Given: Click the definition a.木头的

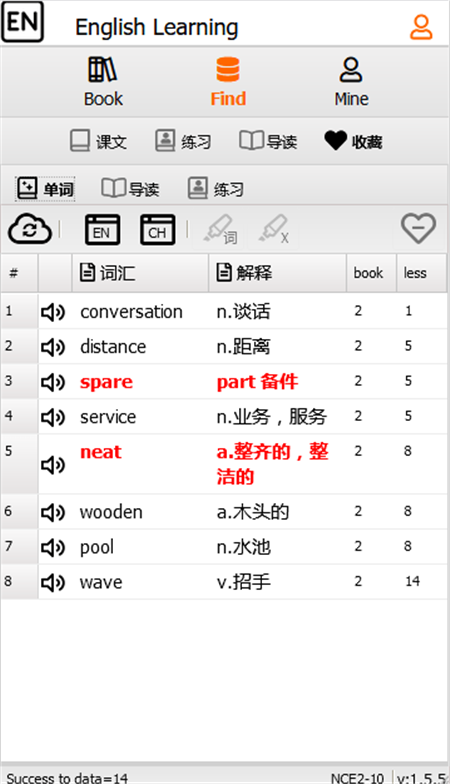Looking at the screenshot, I should click(253, 512).
